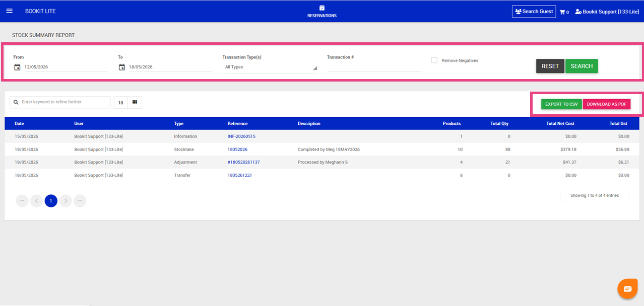Sort by the Total Qty column header
The image size is (644, 306).
[x=499, y=123]
